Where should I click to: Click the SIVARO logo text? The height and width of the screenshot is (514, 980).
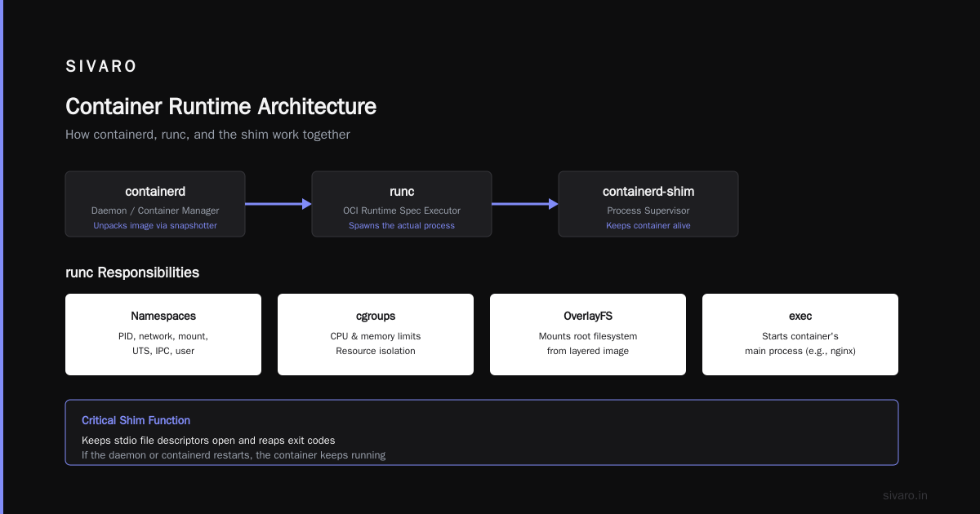101,67
